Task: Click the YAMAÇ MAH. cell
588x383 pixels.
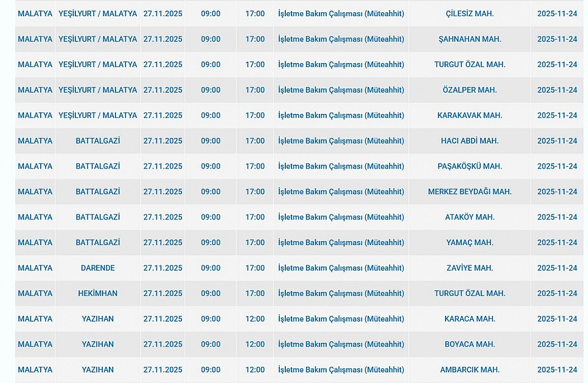Action: pyautogui.click(x=470, y=242)
